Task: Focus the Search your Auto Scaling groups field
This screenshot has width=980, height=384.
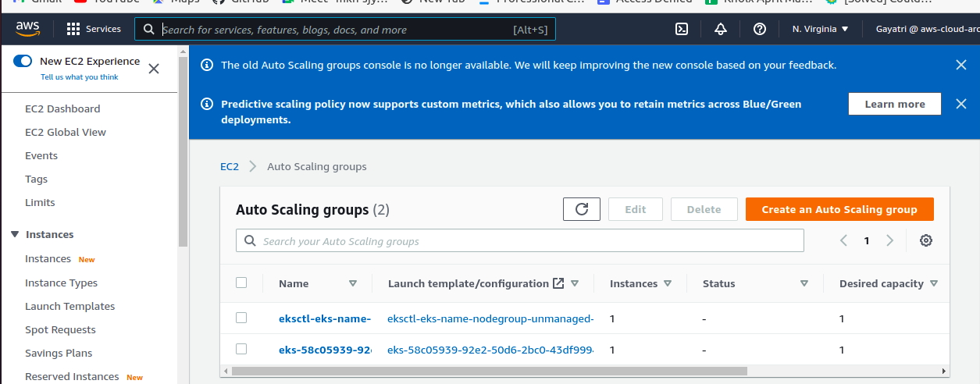Action: pos(520,240)
